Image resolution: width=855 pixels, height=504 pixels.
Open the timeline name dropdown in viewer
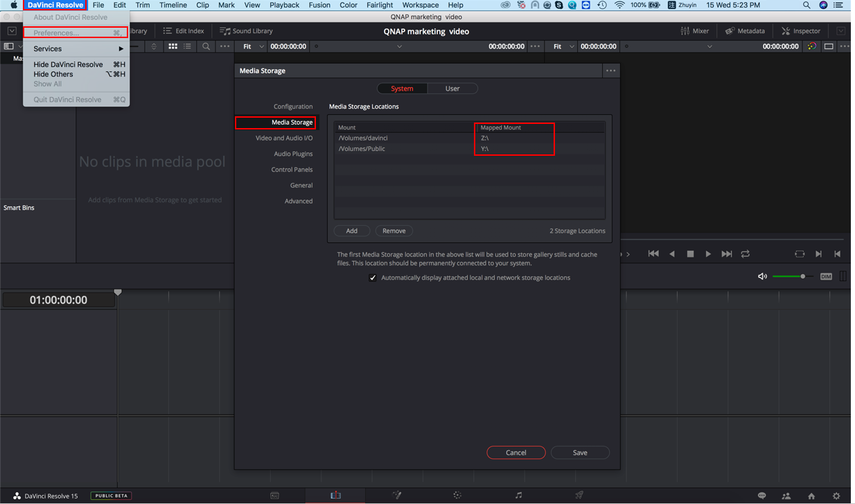click(709, 46)
